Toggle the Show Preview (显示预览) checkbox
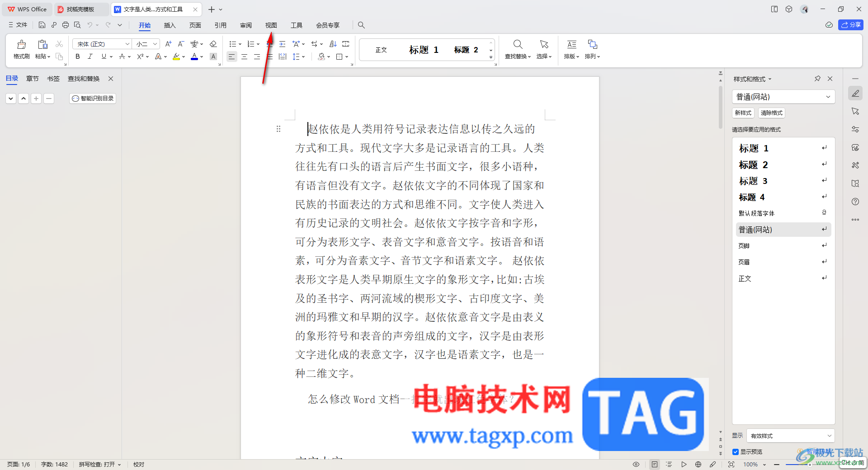 click(736, 452)
